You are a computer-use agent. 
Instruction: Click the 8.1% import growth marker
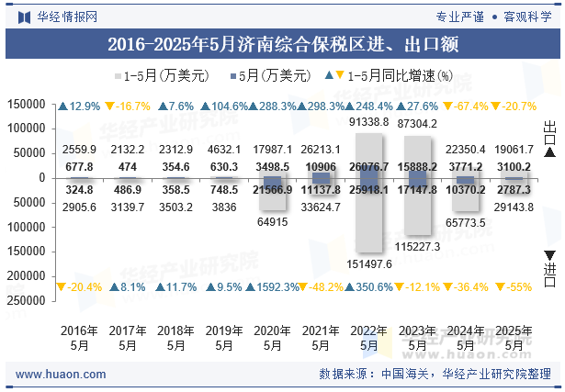[128, 287]
